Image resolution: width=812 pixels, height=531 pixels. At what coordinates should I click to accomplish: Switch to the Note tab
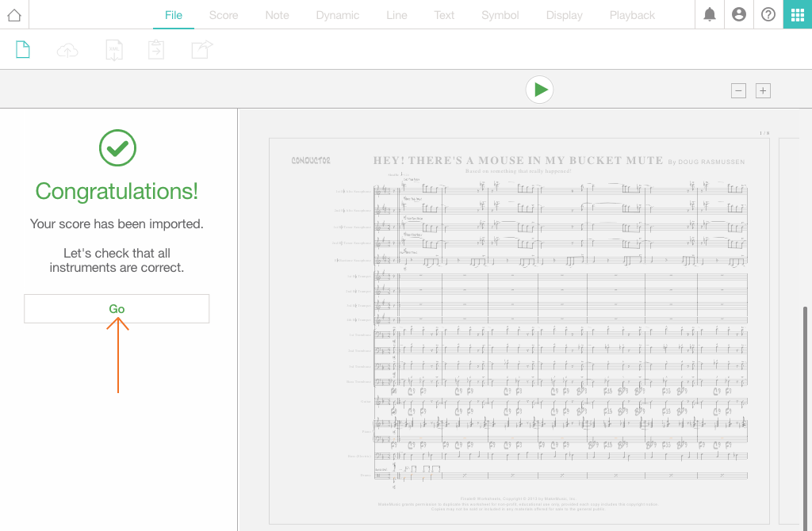277,16
